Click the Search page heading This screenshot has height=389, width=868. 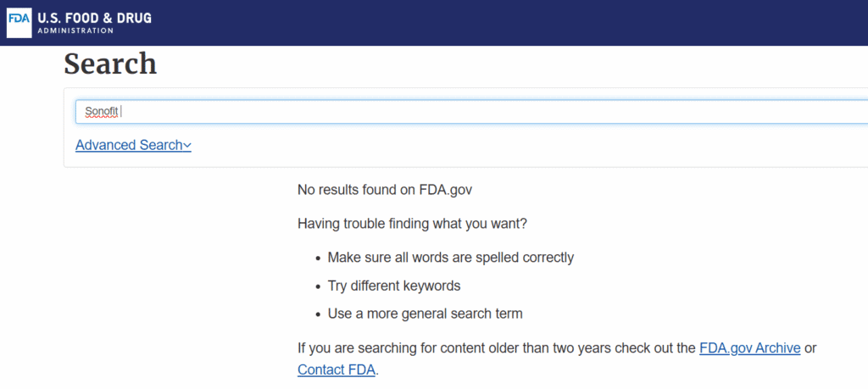110,64
